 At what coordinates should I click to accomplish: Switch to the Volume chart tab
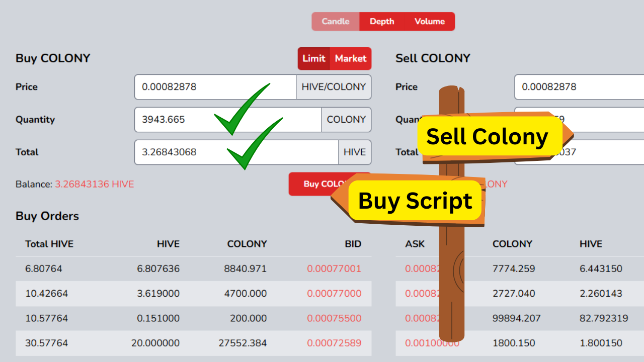coord(429,21)
